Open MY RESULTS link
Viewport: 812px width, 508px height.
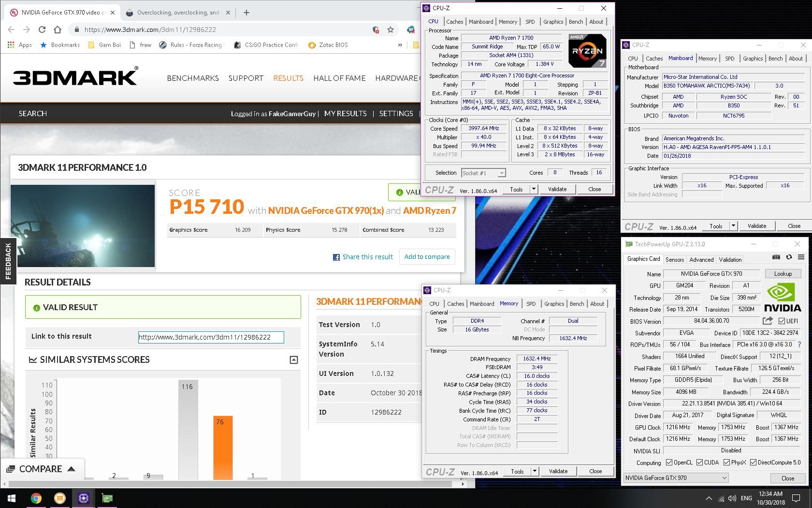[346, 114]
